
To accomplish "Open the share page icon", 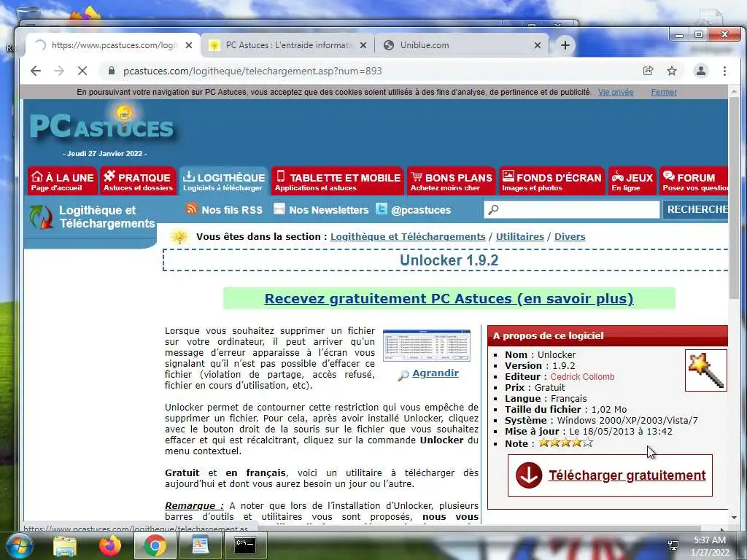I will click(x=648, y=71).
